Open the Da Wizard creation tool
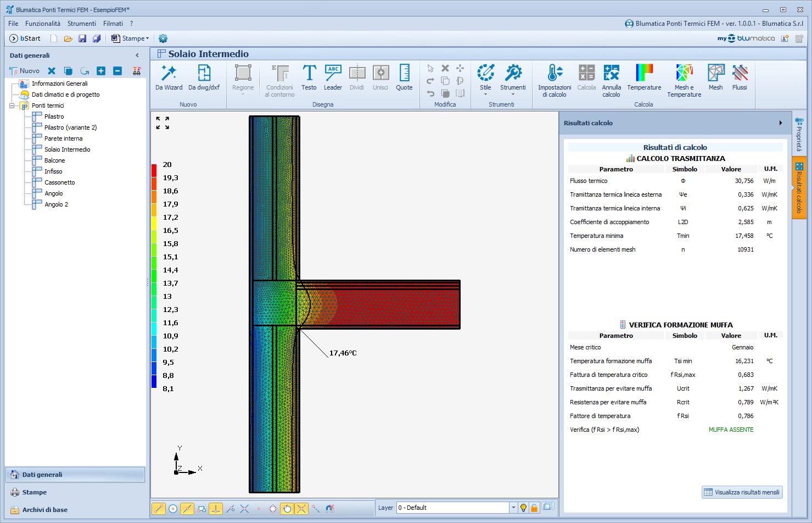Screen dimensions: 812x523 (x=169, y=77)
